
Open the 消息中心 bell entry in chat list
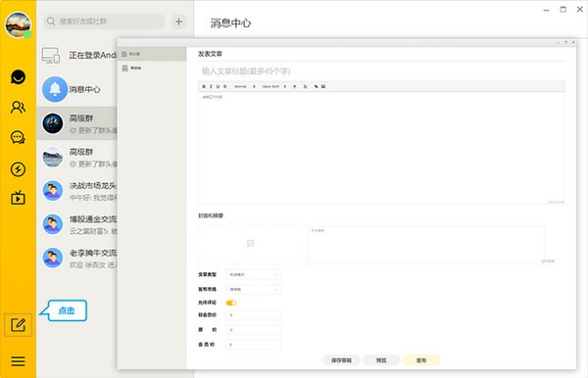(76, 89)
